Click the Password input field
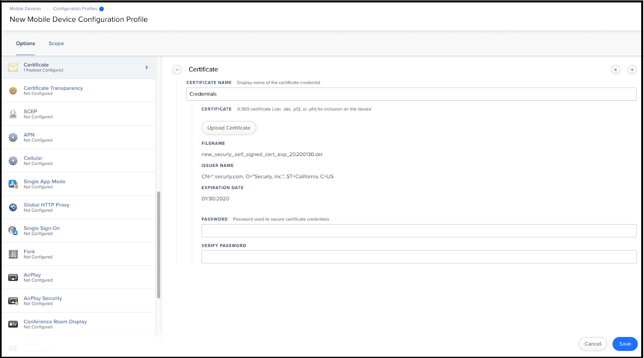The width and height of the screenshot is (644, 358). 419,231
